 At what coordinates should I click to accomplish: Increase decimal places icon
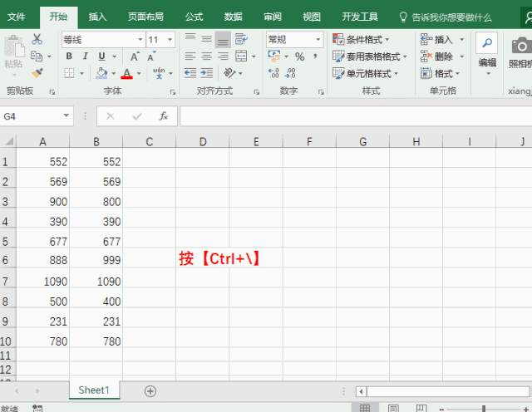pyautogui.click(x=273, y=73)
